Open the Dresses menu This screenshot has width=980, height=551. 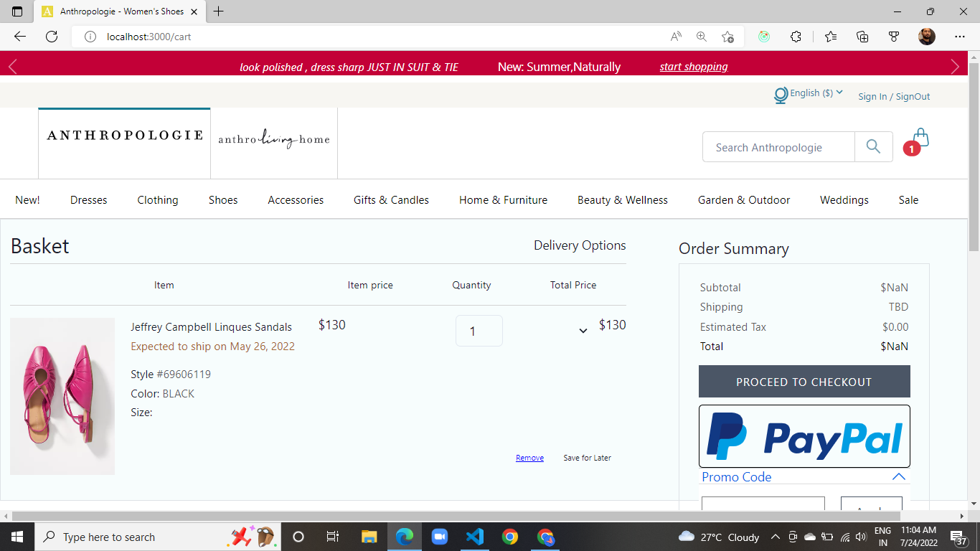(89, 200)
